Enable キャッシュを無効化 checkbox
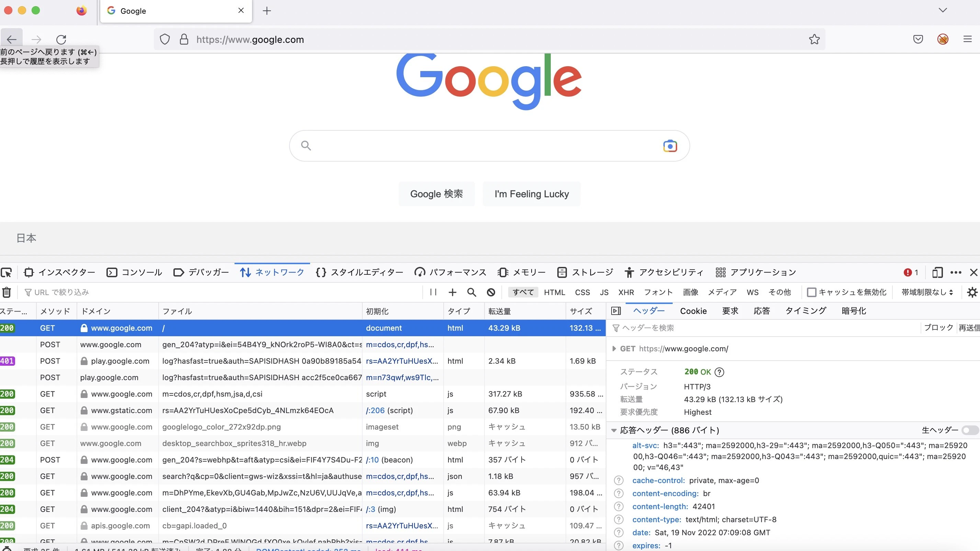This screenshot has width=980, height=551. tap(811, 292)
